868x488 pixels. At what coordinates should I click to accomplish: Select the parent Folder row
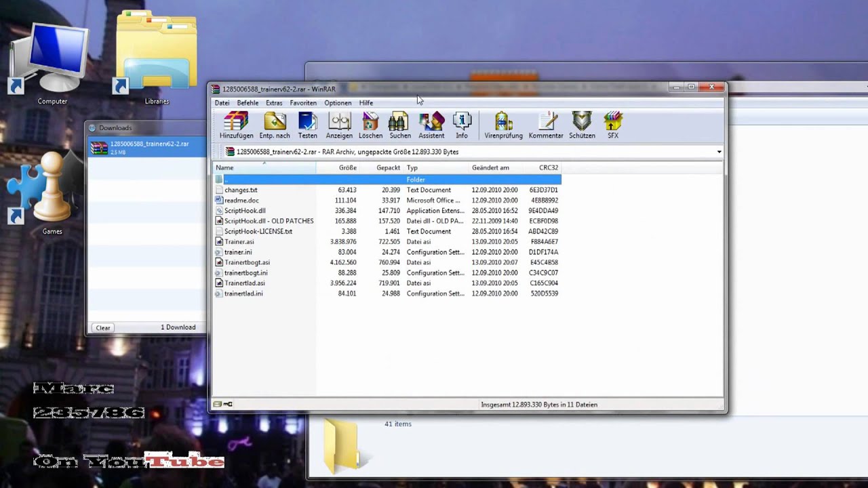click(x=387, y=180)
